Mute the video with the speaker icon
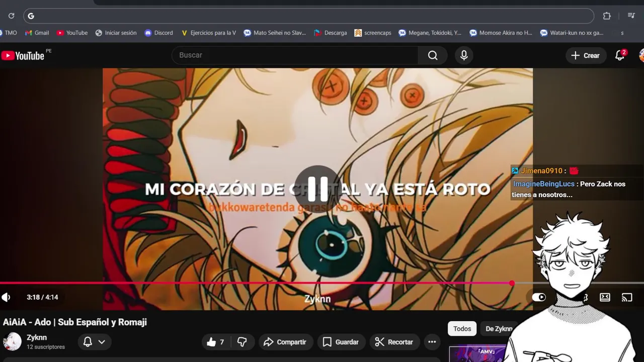Screen dimensions: 644x362 click(6, 297)
